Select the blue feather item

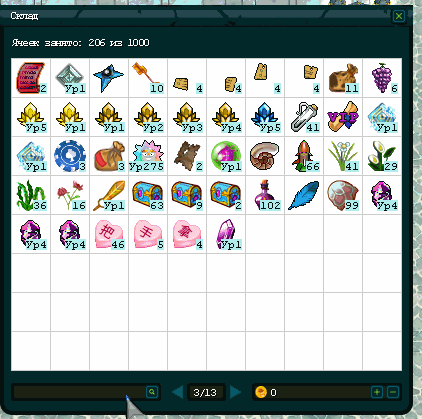[x=304, y=195]
